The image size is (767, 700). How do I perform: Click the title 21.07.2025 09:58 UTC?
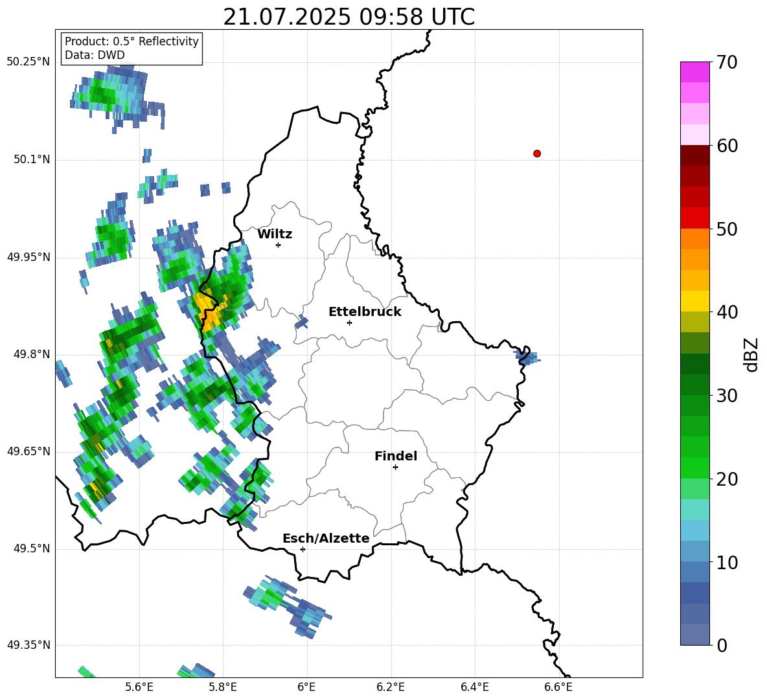coord(349,17)
